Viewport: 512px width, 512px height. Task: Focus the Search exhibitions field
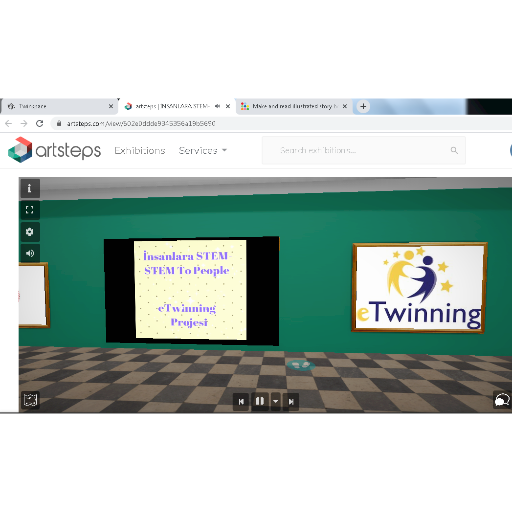(x=364, y=150)
